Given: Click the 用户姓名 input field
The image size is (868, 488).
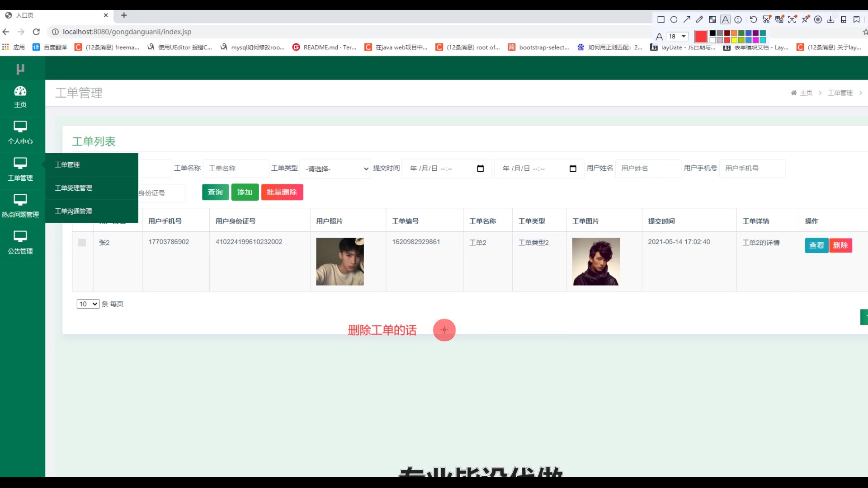Looking at the screenshot, I should tap(648, 169).
